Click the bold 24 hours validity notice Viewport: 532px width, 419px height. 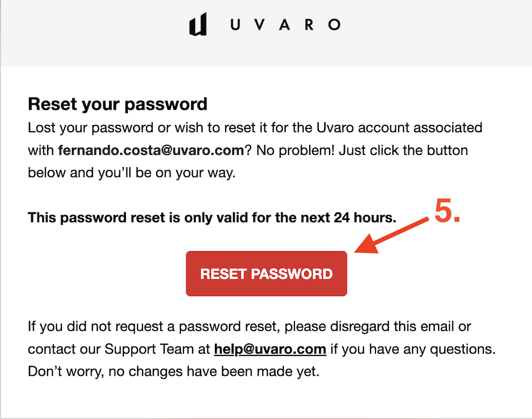pos(212,217)
